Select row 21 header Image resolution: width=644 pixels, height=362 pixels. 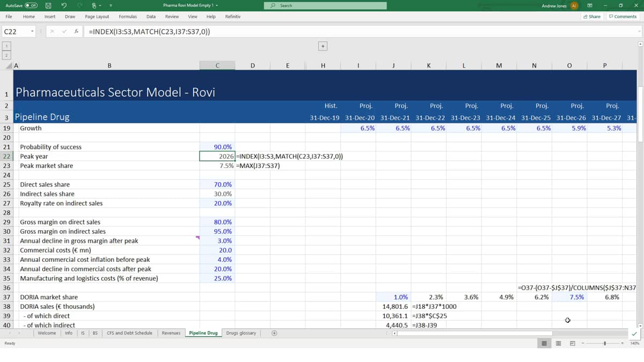[x=6, y=147]
